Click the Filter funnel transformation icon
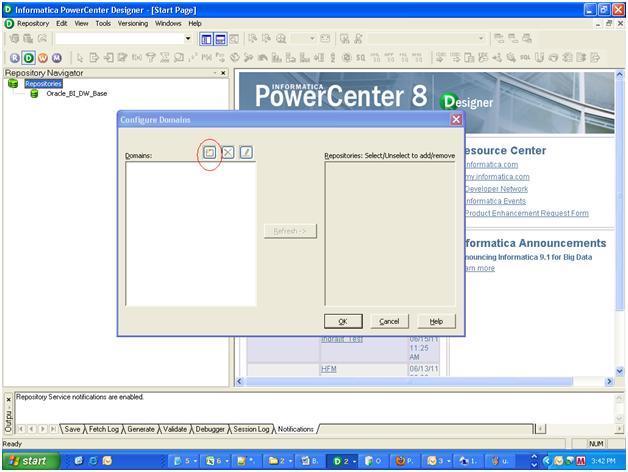Image resolution: width=628 pixels, height=472 pixels. [151, 58]
